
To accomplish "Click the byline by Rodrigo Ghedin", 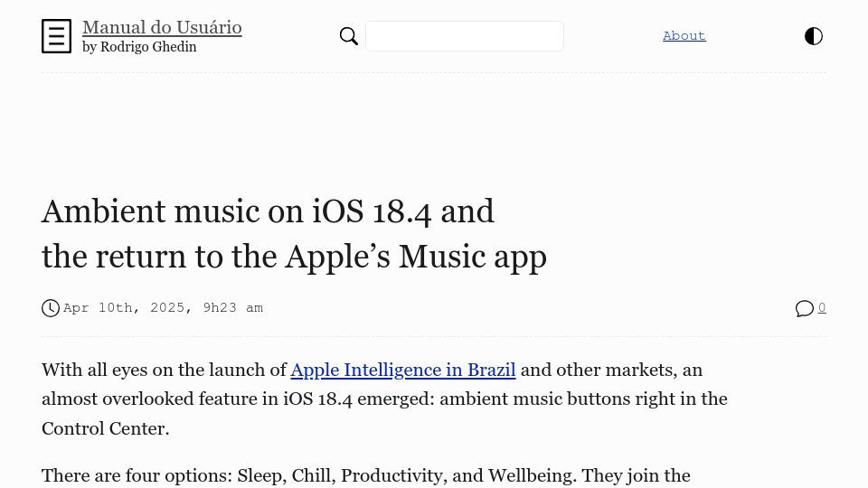I will tap(139, 47).
